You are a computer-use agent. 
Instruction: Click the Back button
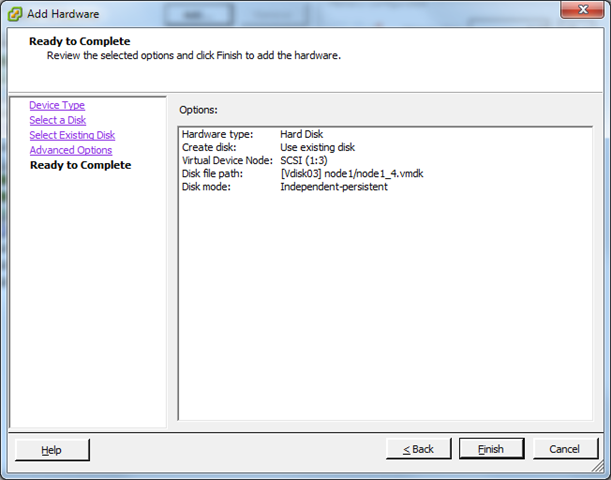click(x=418, y=449)
